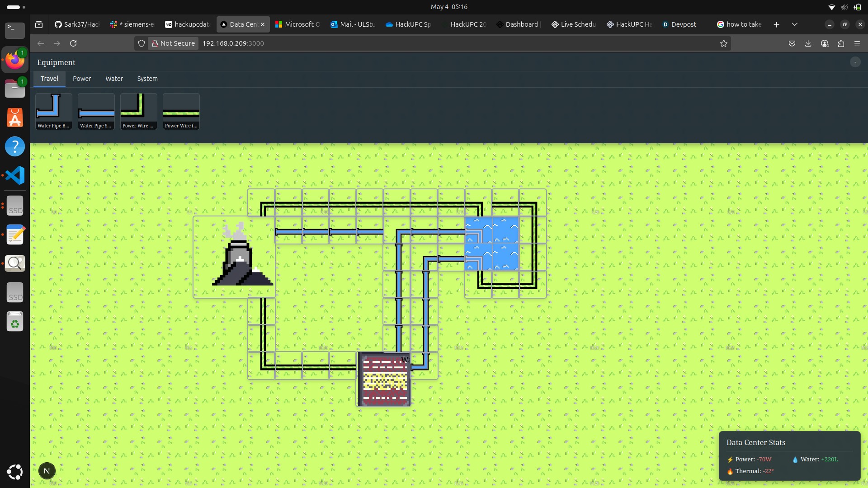
Task: Switch to the Water tab
Action: pos(114,79)
